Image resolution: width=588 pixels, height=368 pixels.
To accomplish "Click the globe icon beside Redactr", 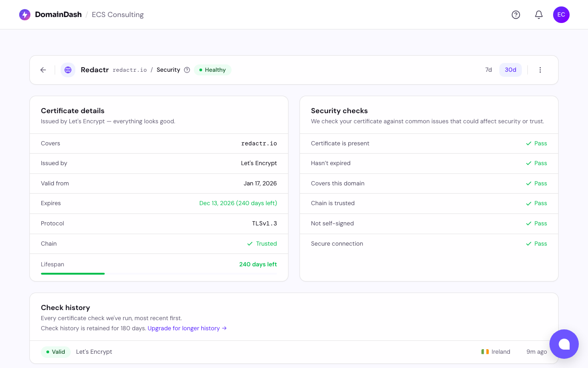I will 68,69.
